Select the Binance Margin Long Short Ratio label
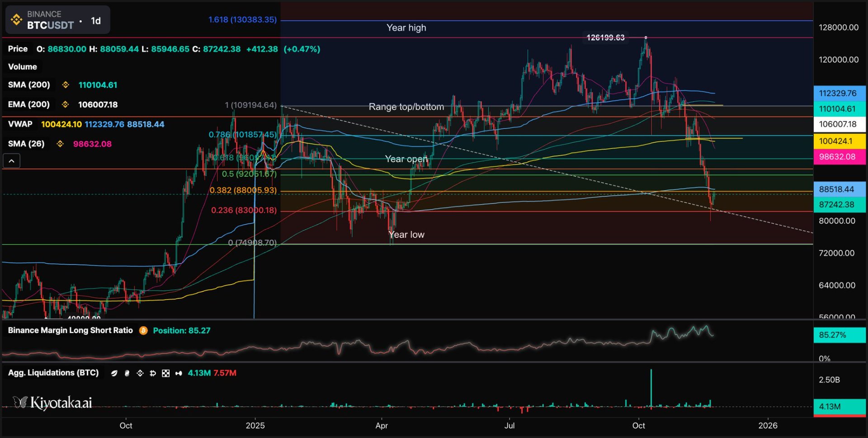The image size is (868, 438). (x=71, y=330)
